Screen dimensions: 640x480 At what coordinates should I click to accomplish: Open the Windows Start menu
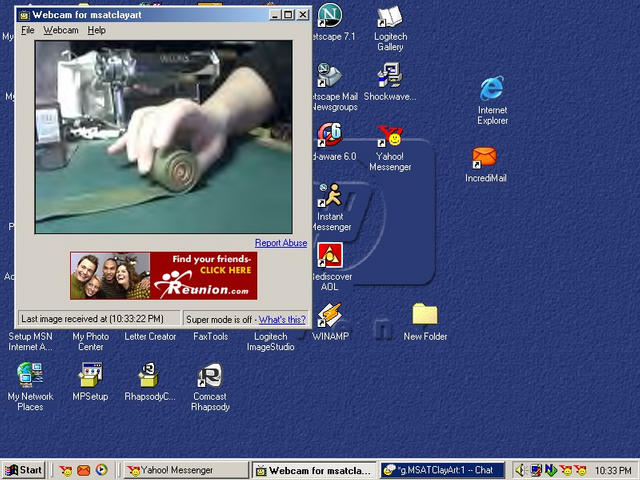click(x=23, y=470)
